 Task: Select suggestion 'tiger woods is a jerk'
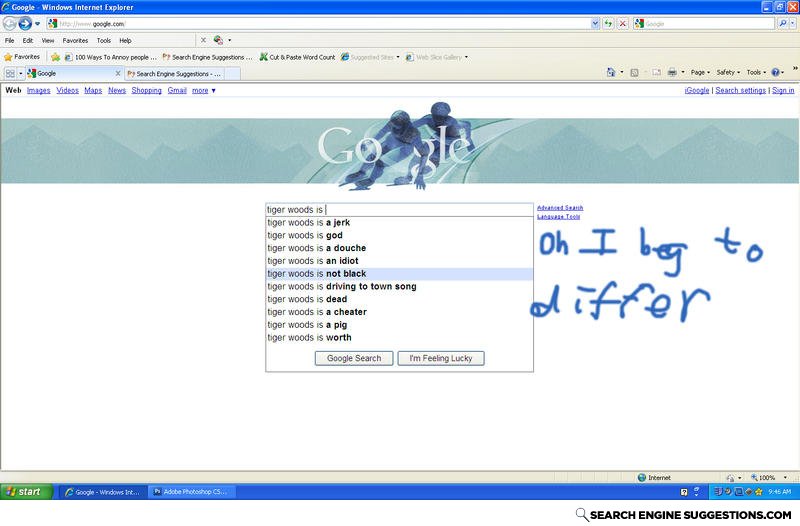point(399,222)
